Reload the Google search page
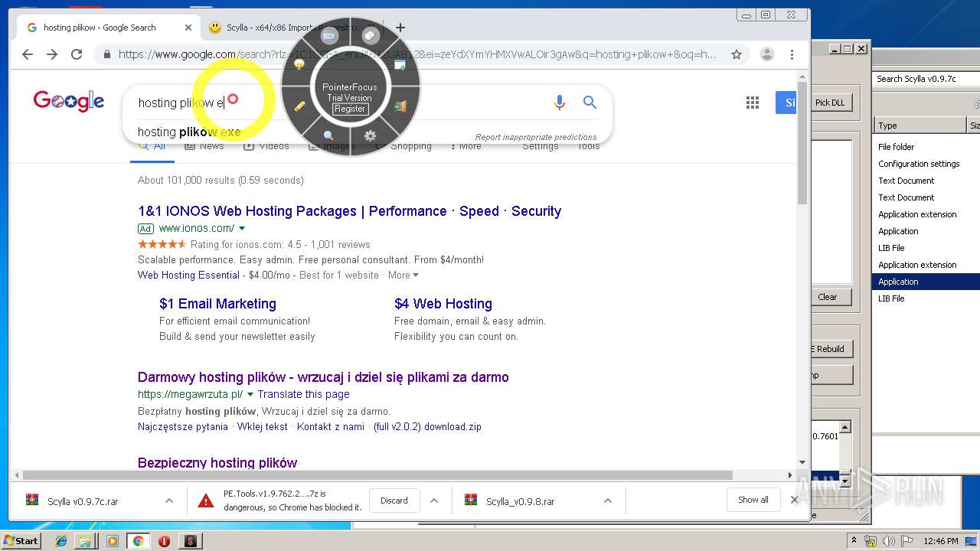Image resolution: width=980 pixels, height=551 pixels. pos(77,54)
